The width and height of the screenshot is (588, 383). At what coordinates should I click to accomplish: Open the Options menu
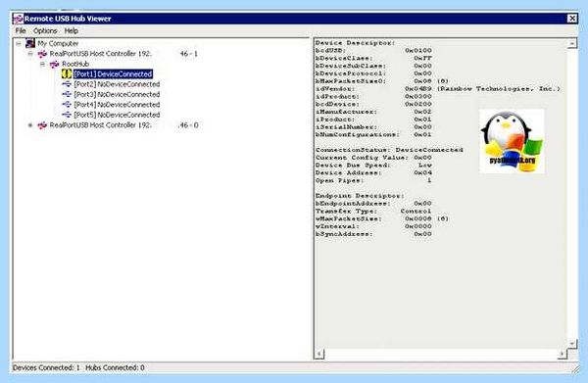pyautogui.click(x=45, y=30)
